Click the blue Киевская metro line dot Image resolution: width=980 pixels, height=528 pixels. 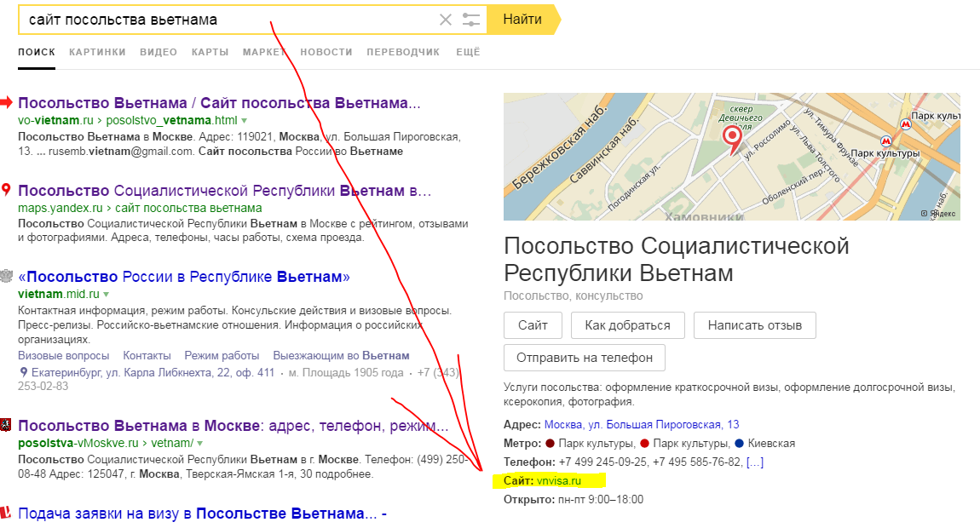tap(740, 444)
